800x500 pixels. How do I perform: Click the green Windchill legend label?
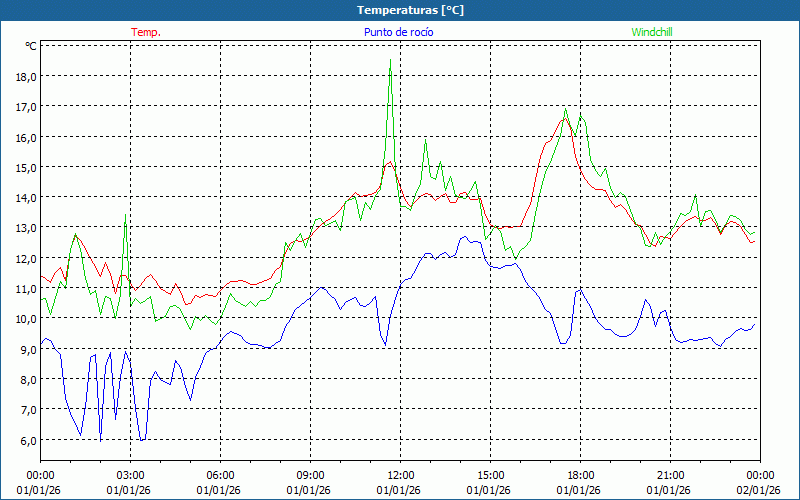pos(652,32)
